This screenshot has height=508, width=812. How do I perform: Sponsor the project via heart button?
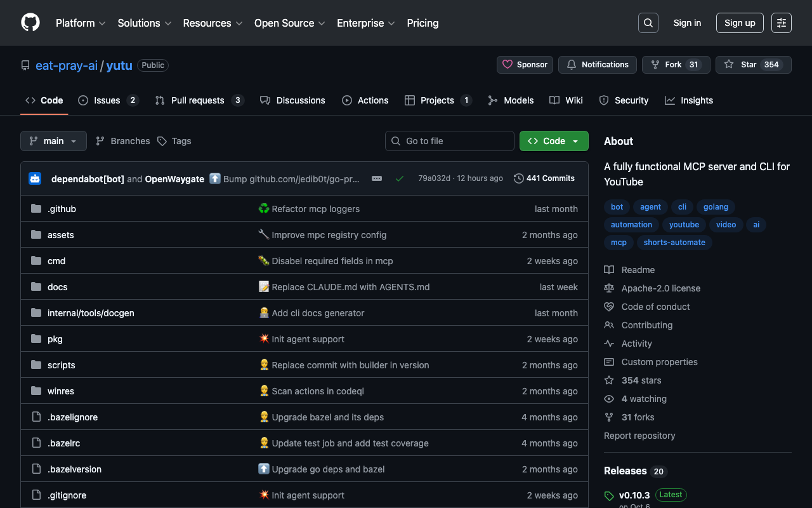(x=525, y=65)
